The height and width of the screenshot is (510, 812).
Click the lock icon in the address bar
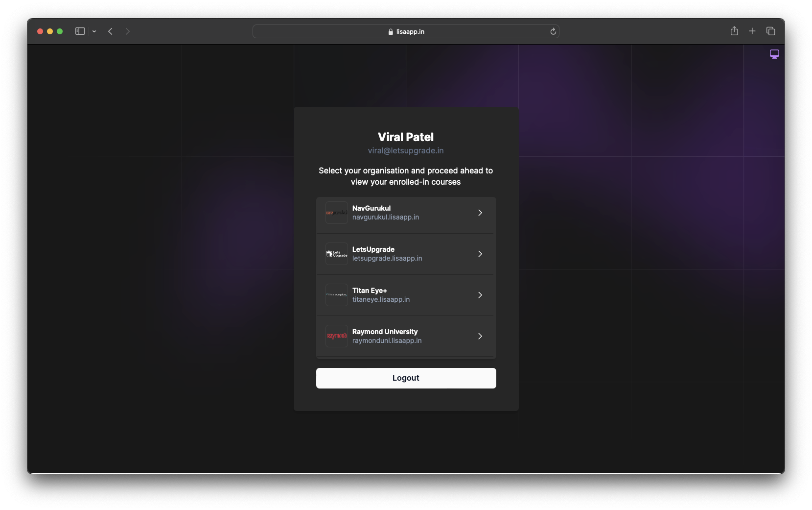point(391,31)
